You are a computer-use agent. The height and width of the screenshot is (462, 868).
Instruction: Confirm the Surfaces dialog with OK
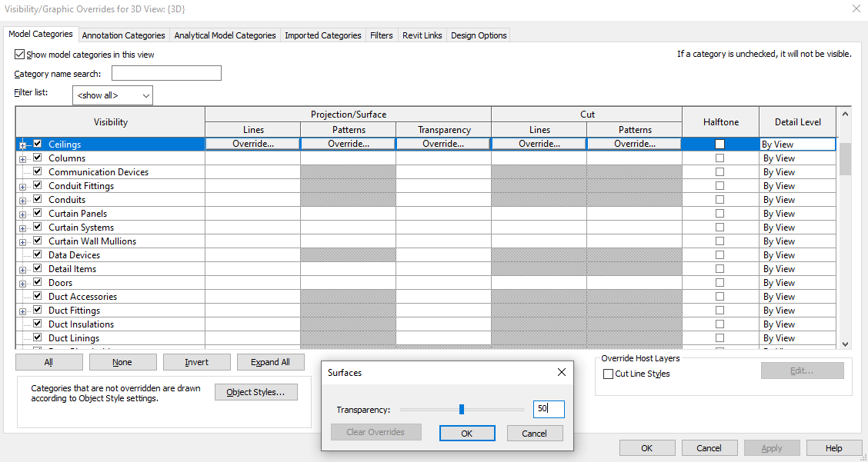pyautogui.click(x=467, y=433)
